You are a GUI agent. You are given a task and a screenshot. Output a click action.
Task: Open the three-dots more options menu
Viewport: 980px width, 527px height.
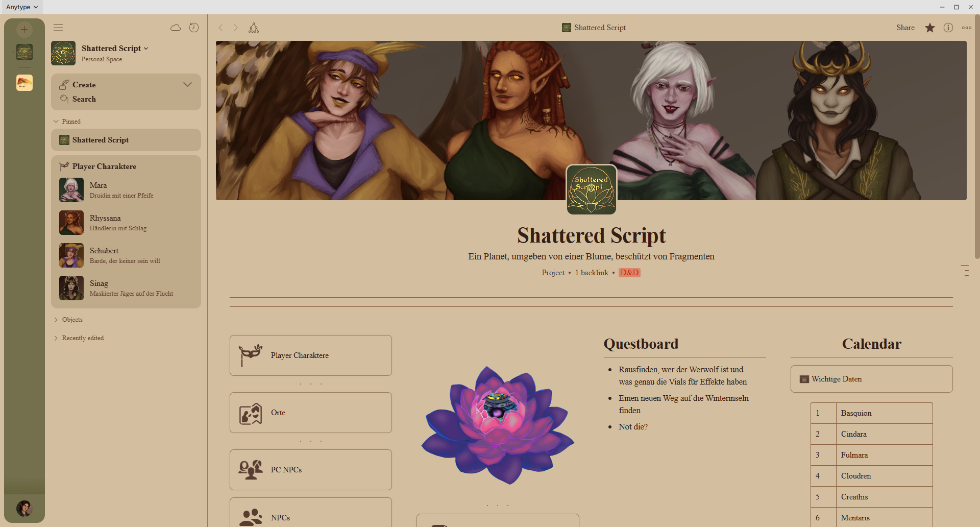pyautogui.click(x=967, y=28)
